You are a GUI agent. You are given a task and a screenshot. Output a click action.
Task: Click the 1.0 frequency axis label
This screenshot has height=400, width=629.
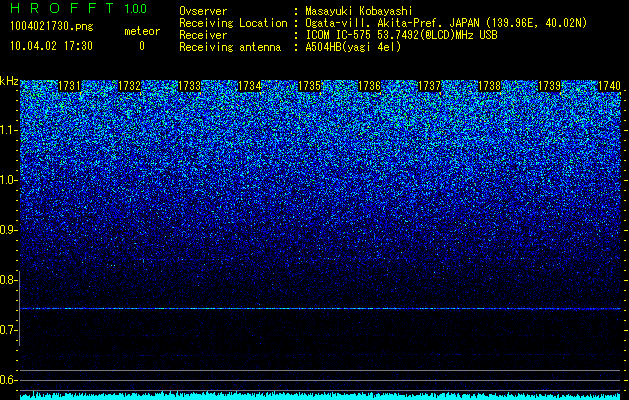point(8,180)
